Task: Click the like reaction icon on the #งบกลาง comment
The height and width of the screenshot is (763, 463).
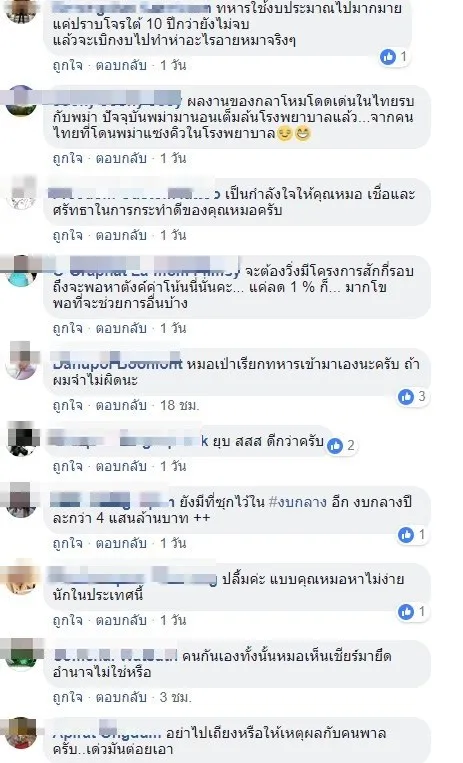Action: 406,535
